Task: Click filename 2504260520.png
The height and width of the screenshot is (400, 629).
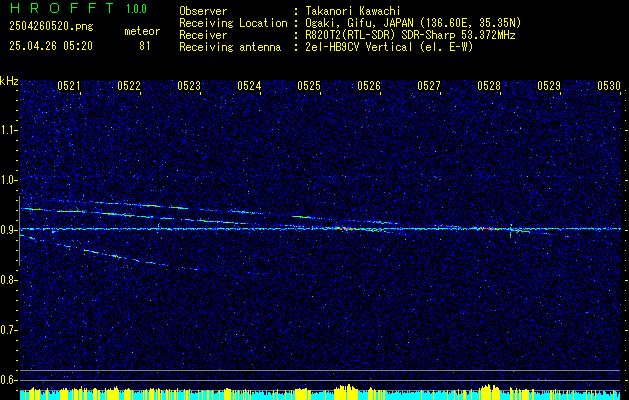Action: tap(51, 27)
